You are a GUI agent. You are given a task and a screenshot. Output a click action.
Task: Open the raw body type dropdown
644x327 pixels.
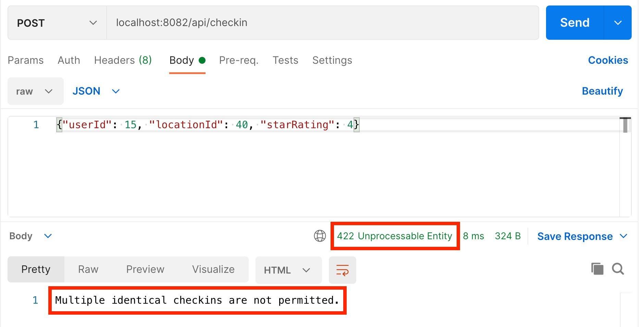[x=35, y=91]
